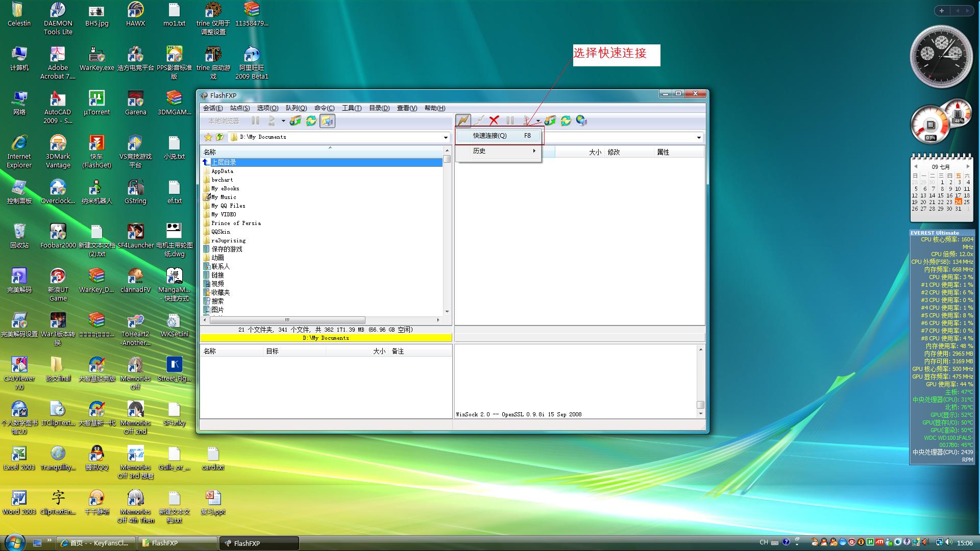Image resolution: width=980 pixels, height=551 pixels.
Task: Open the dropdown arrow next to the local Transfer icon
Action: click(x=283, y=121)
